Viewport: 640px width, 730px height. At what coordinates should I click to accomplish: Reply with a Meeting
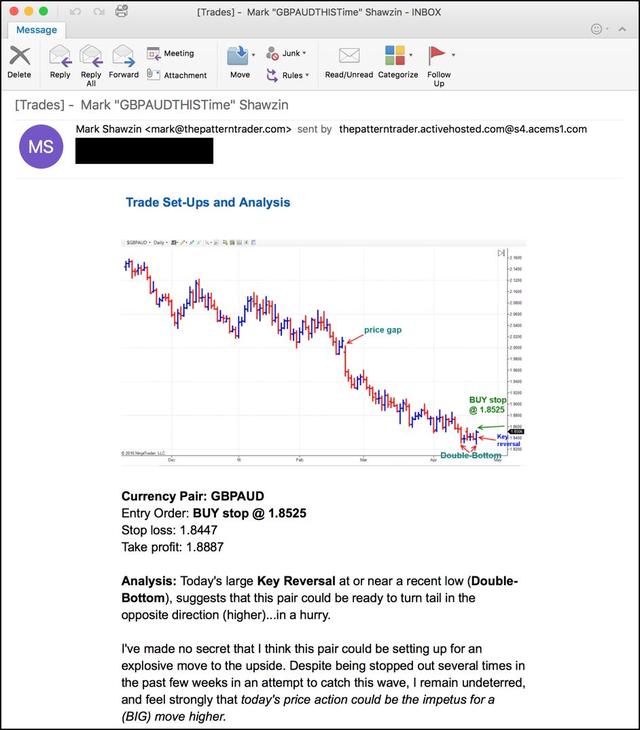tap(171, 53)
